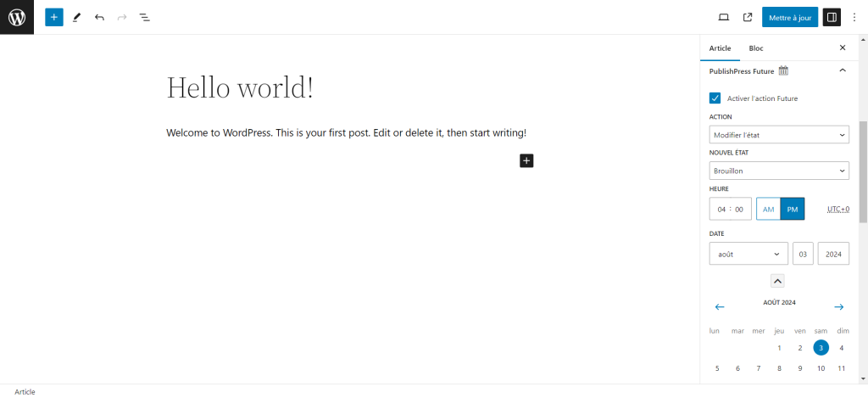Collapse the calendar with the chevron button
This screenshot has width=868, height=398.
point(778,281)
